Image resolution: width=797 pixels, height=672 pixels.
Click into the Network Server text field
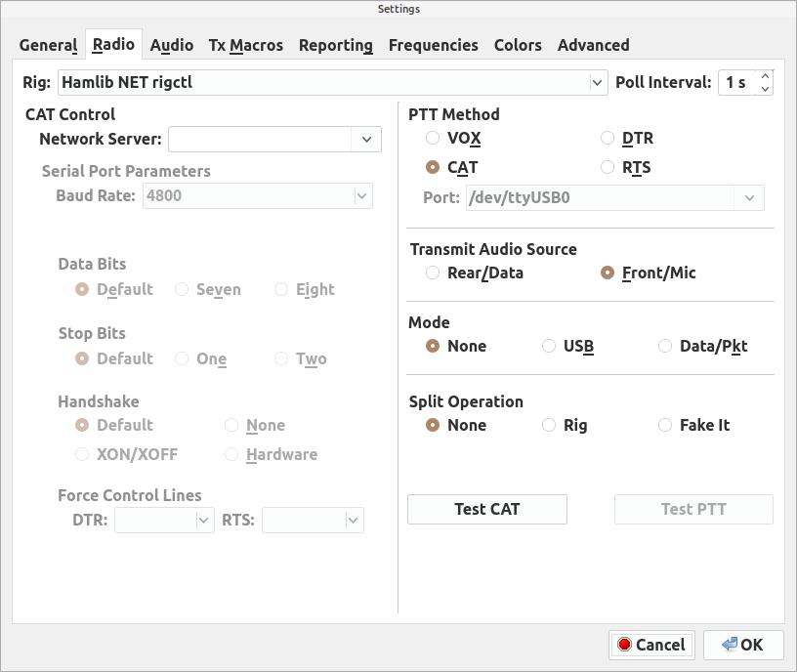point(260,140)
